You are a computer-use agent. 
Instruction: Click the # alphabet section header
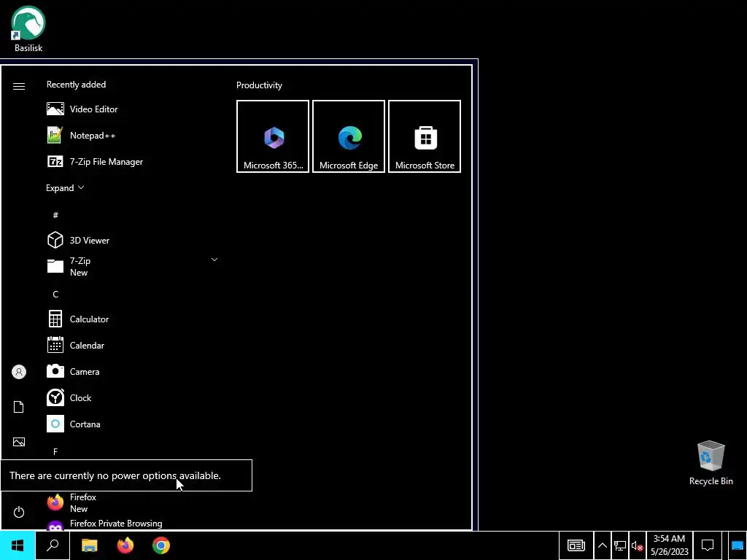tap(55, 215)
